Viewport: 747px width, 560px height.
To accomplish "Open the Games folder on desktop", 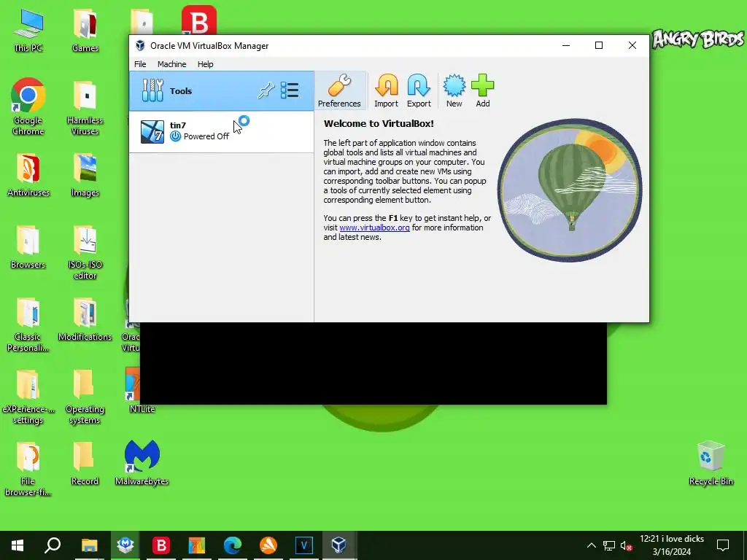I will (x=85, y=30).
